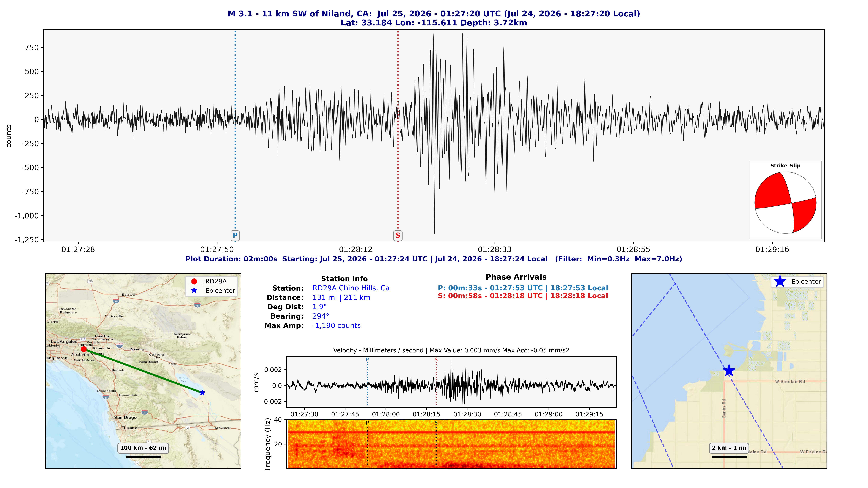Click the route 210 shield near Pomona
This screenshot has width=868, height=488.
pos(83,339)
